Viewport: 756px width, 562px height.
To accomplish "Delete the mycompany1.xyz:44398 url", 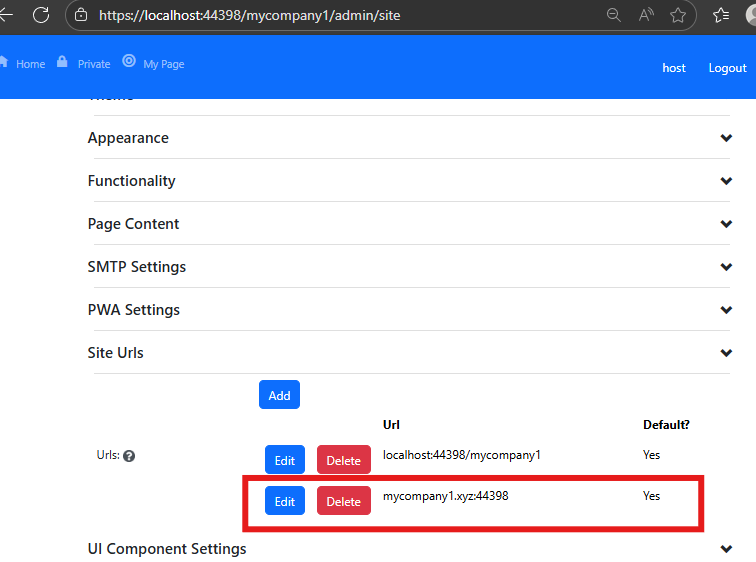I will click(x=343, y=501).
